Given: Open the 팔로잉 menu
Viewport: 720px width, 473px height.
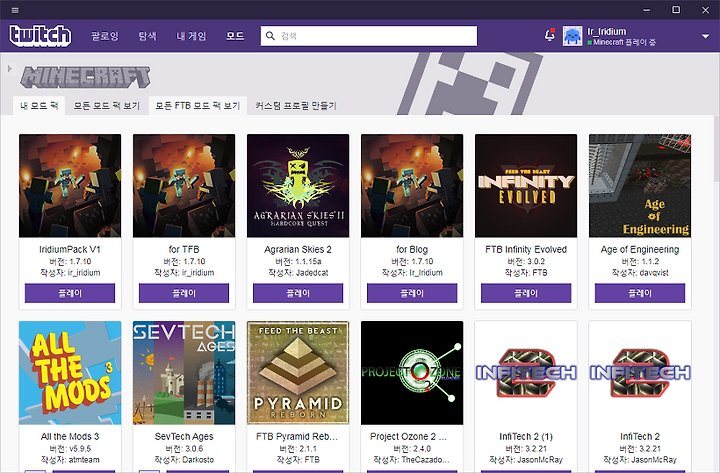Looking at the screenshot, I should (105, 36).
